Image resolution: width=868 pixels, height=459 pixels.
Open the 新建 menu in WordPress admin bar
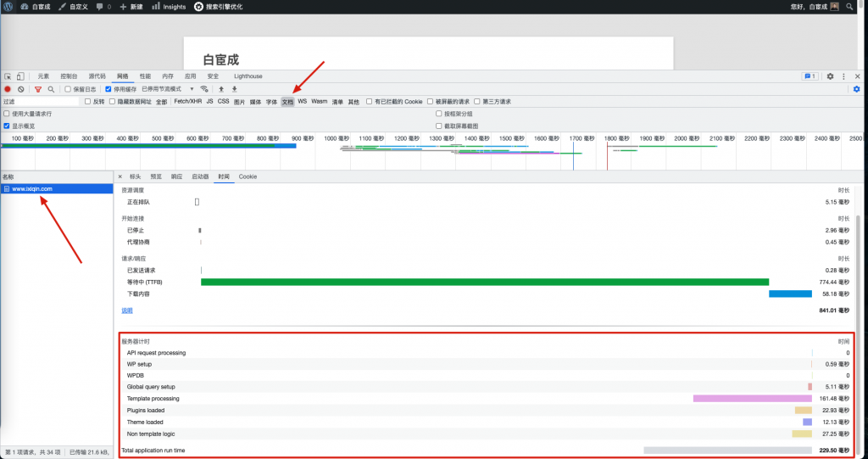(131, 6)
